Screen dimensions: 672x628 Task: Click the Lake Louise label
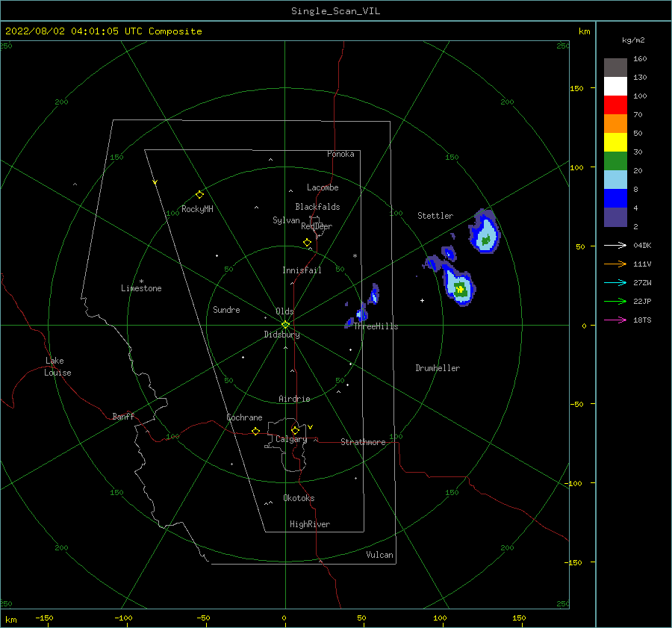[x=57, y=367]
